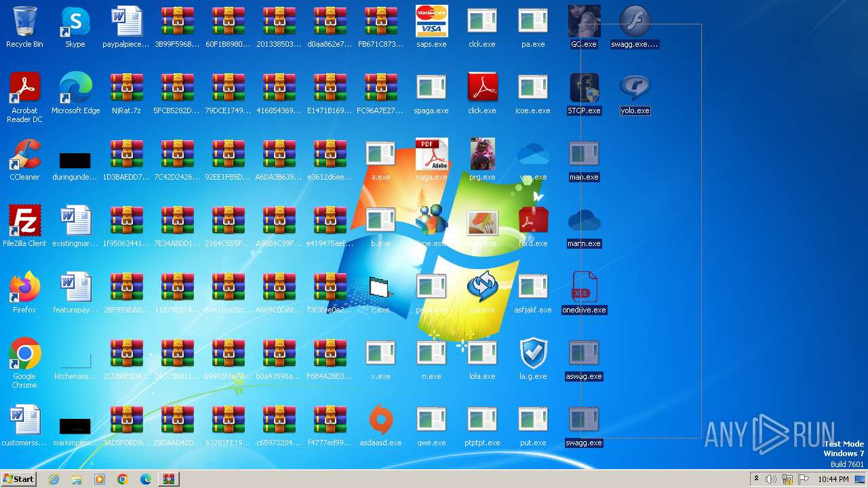The height and width of the screenshot is (488, 868).
Task: Select the onedrive.exe.exe XLS icon
Action: pos(584,293)
